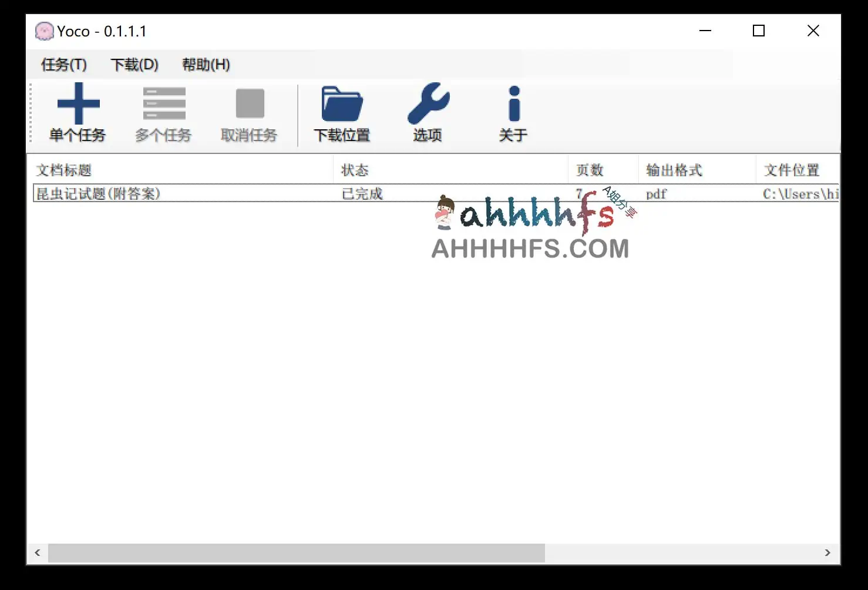Open the 下载(D) menu
The width and height of the screenshot is (868, 590).
(x=134, y=65)
